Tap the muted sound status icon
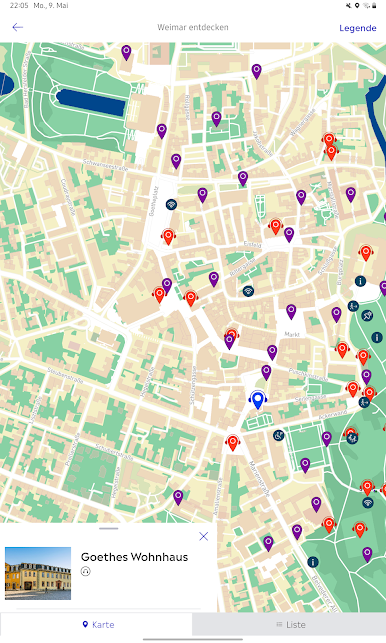386x643 pixels. (348, 5)
